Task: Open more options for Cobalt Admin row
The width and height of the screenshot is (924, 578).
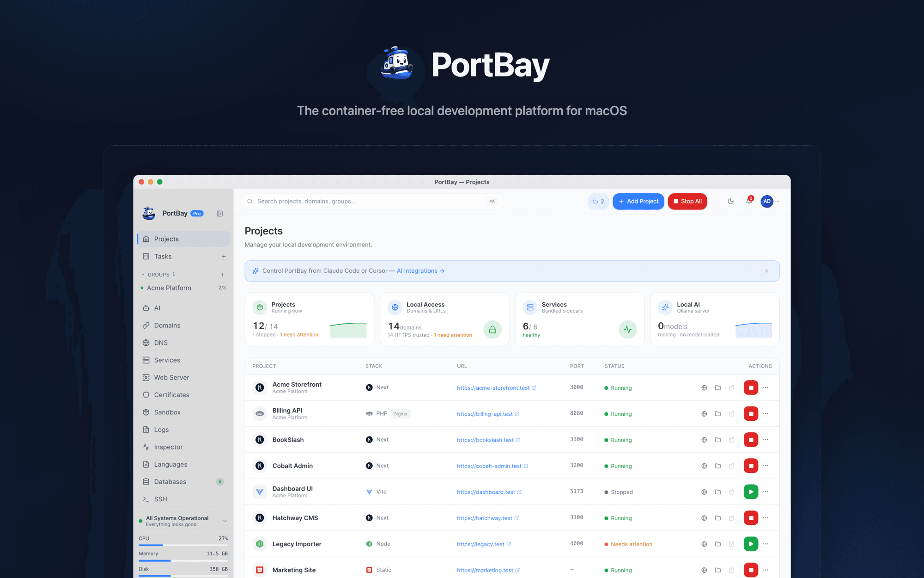Action: 766,466
